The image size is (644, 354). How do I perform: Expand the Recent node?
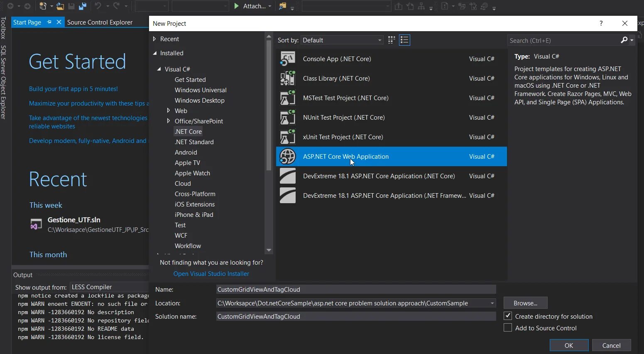click(154, 39)
